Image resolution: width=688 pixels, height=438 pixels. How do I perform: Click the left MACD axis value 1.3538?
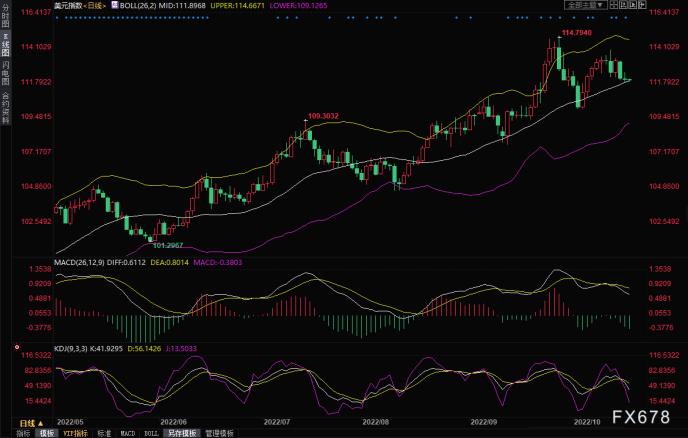tap(40, 269)
